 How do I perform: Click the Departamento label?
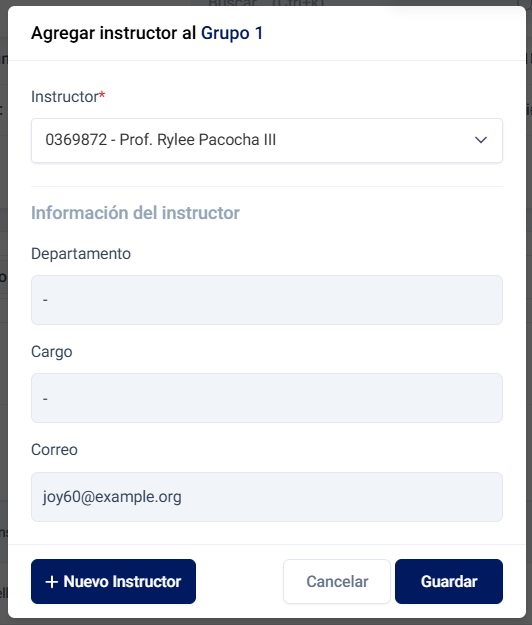tap(81, 254)
